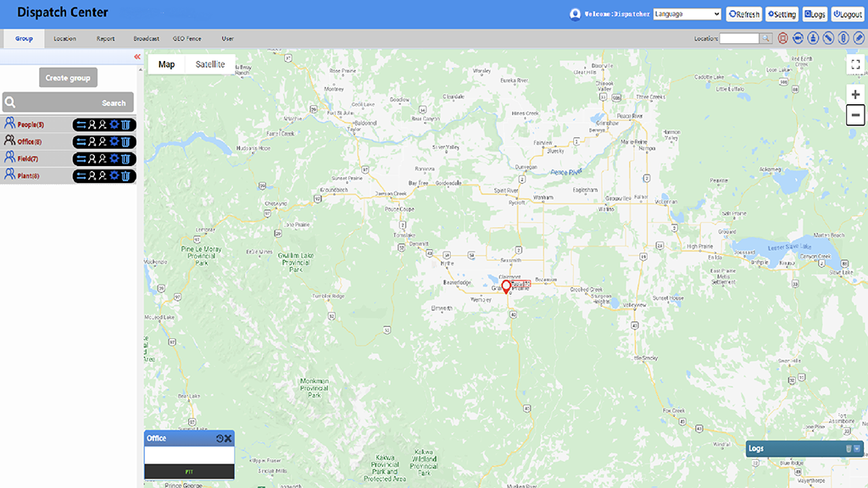This screenshot has height=488, width=868.
Task: Clear logs with trash icon in Logs panel
Action: 849,449
